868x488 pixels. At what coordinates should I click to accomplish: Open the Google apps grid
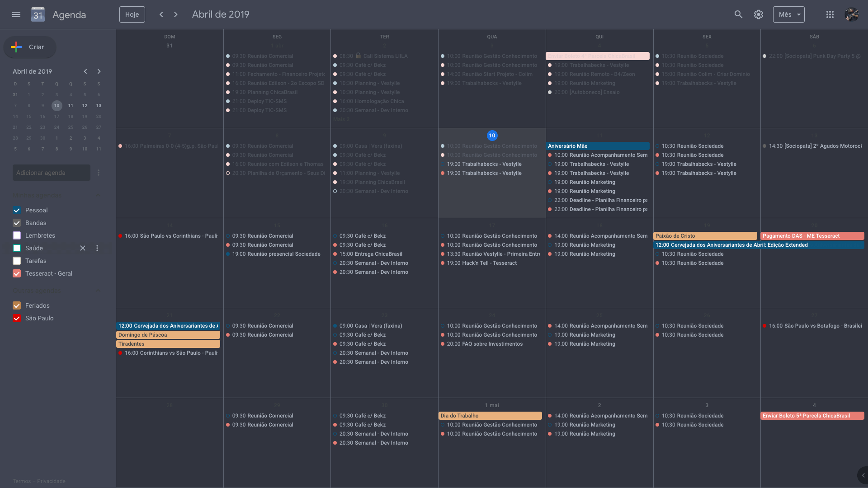[x=830, y=14]
